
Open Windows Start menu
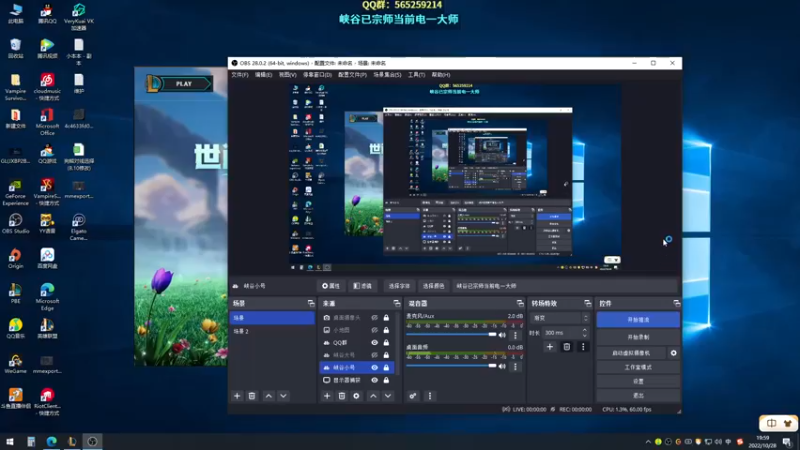10,441
